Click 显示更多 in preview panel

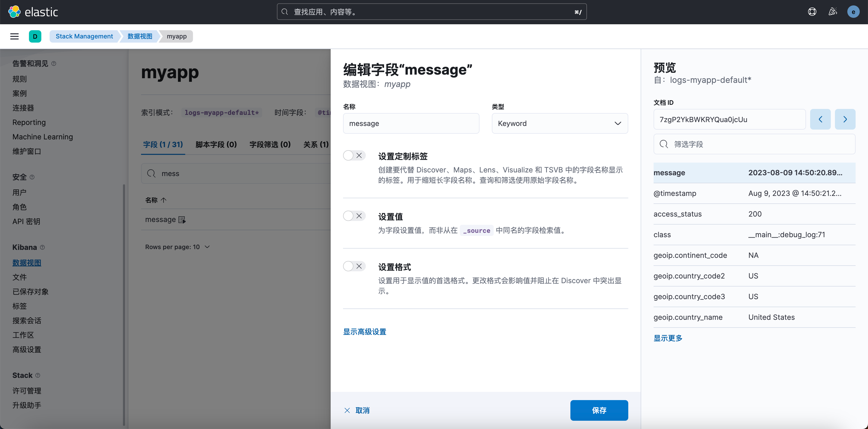point(668,338)
